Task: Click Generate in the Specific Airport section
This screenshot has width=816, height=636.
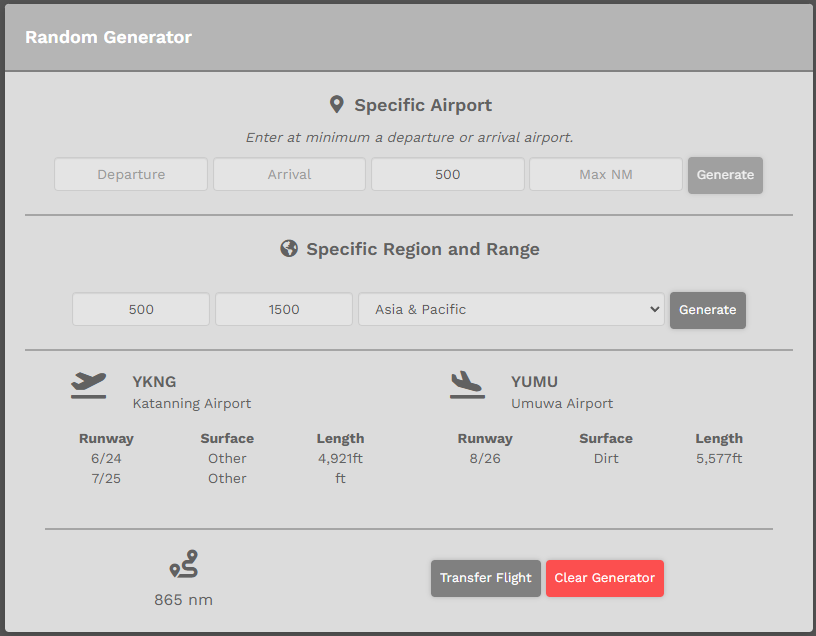Action: pyautogui.click(x=725, y=175)
